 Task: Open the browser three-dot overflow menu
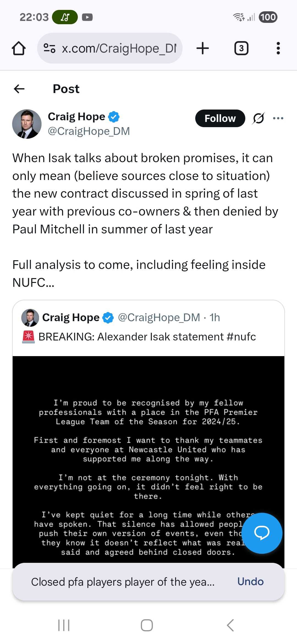pyautogui.click(x=278, y=48)
